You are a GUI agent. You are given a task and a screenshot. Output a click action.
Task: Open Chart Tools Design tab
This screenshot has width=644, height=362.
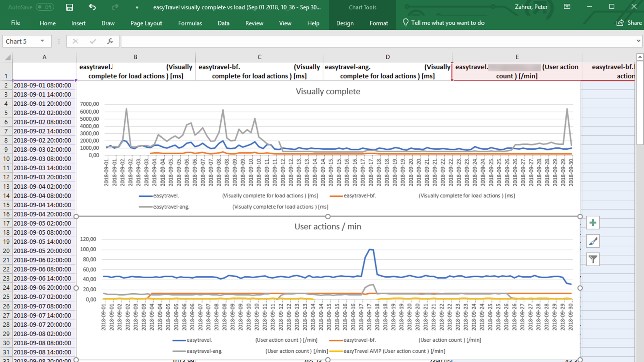[345, 22]
